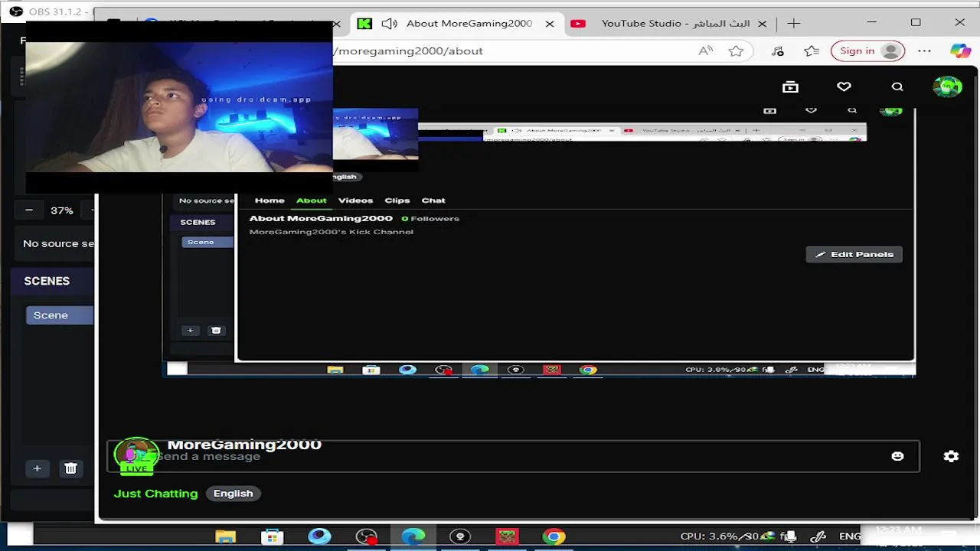The image size is (980, 551).
Task: Open the Just Chatting category link
Action: (155, 494)
